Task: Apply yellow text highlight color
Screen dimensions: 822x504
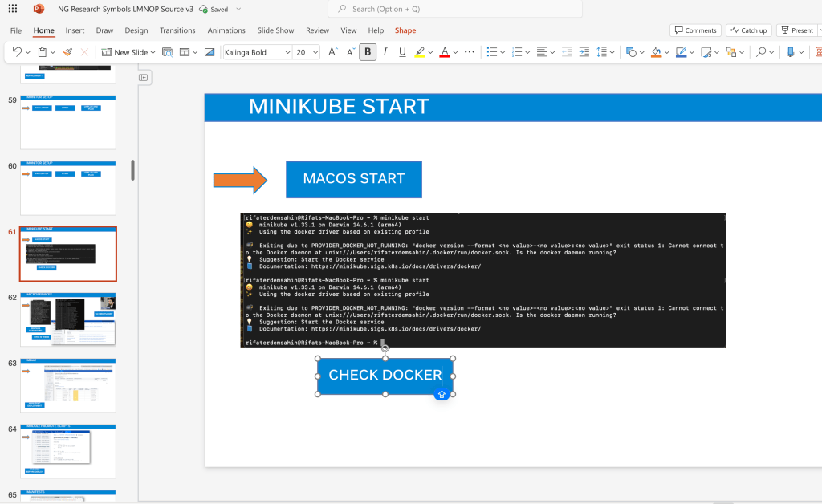Action: pyautogui.click(x=420, y=52)
